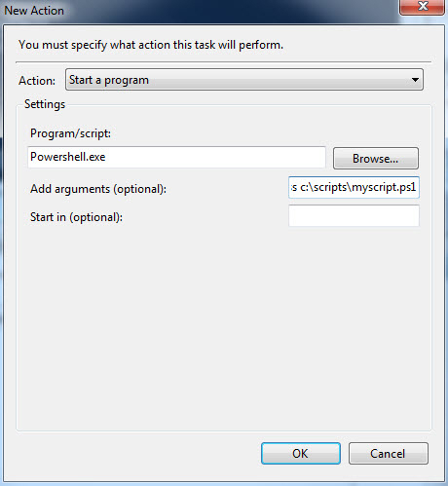This screenshot has width=448, height=486.
Task: Click the Settings group box label
Action: (45, 104)
